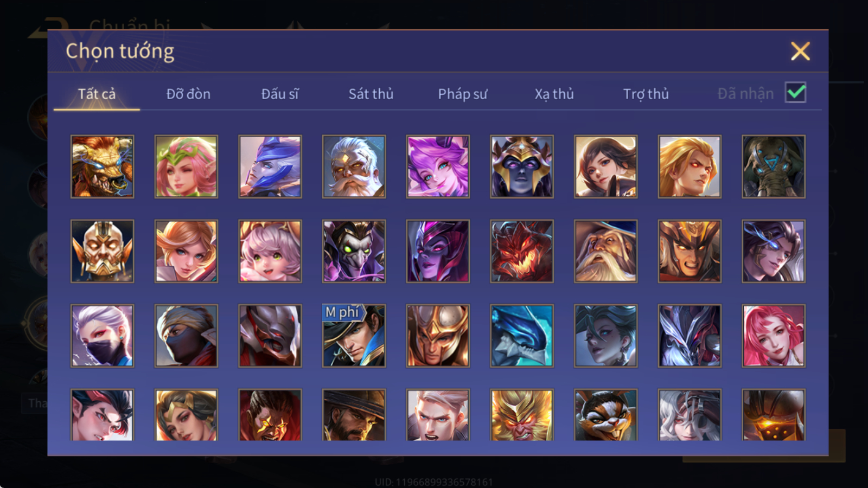Select the red demon monster hero
868x488 pixels.
pos(522,251)
